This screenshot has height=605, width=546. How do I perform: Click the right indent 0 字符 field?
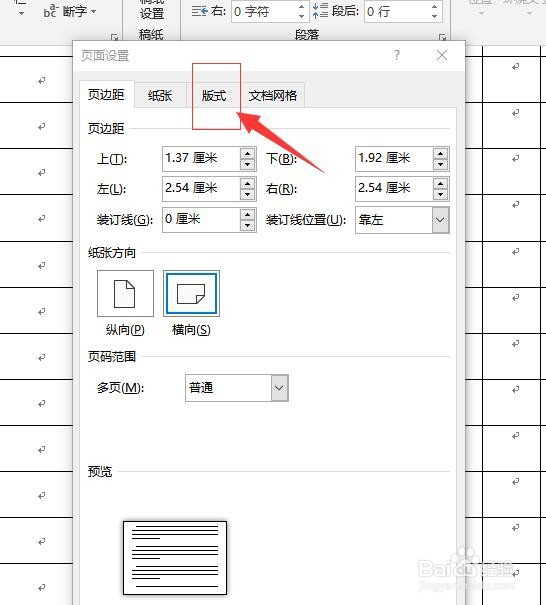point(264,12)
